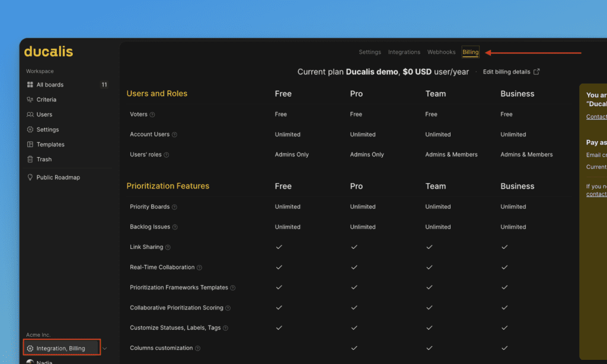Click the All boards grid icon
The image size is (607, 364).
pyautogui.click(x=30, y=85)
